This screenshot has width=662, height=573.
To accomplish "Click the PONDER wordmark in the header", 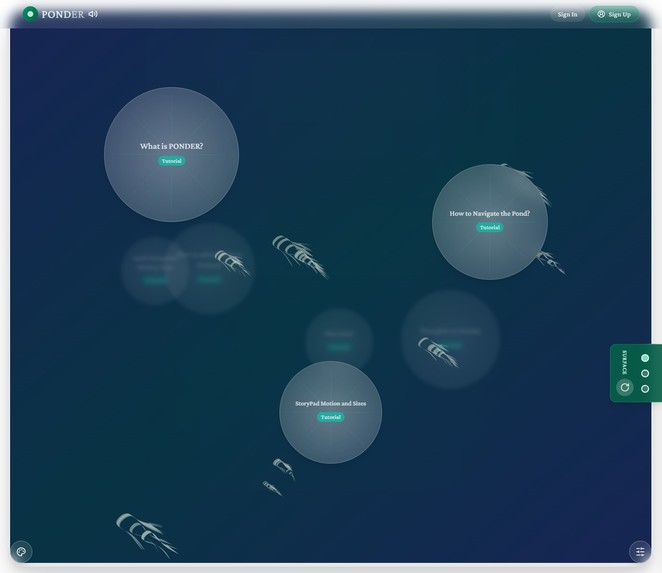I will (x=63, y=14).
